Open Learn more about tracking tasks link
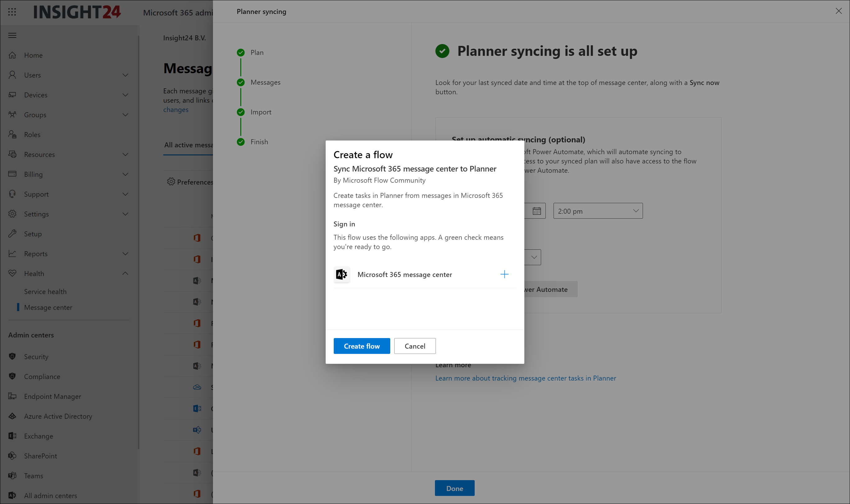Viewport: 850px width, 504px height. pos(526,378)
